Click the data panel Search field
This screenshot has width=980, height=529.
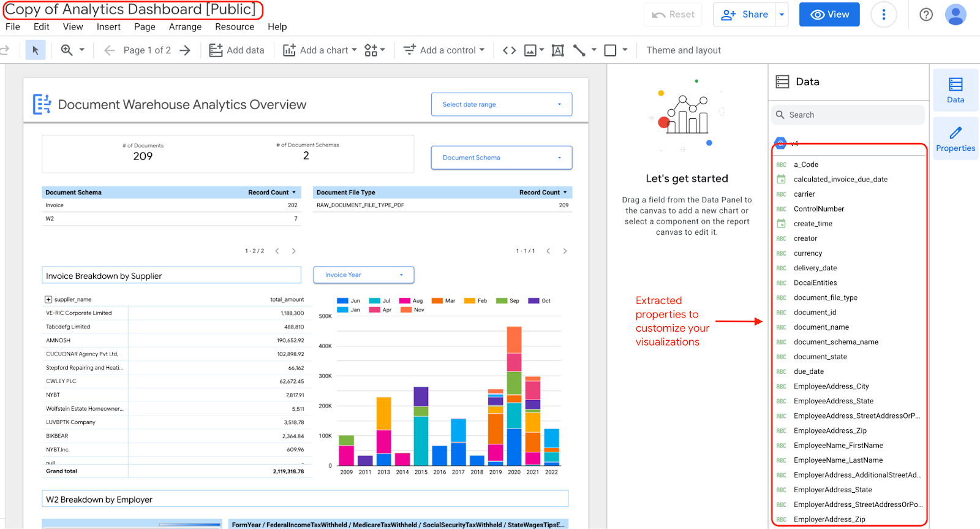pos(848,115)
